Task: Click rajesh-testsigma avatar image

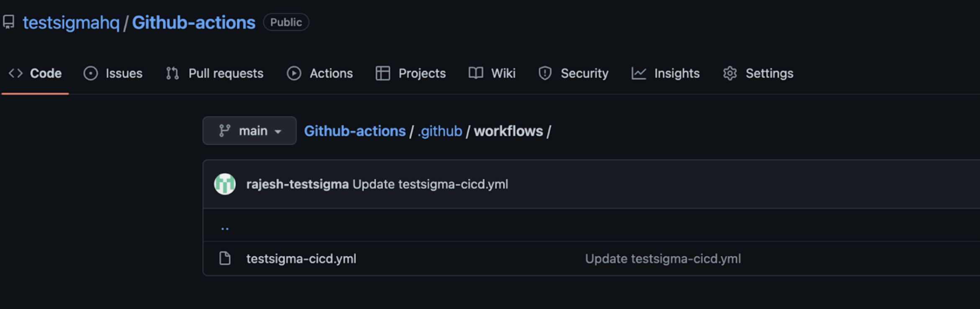Action: tap(225, 184)
